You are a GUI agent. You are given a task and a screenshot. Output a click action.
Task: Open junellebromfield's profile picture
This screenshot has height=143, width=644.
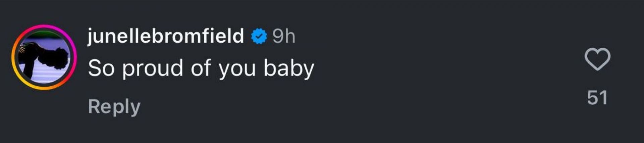pos(44,57)
